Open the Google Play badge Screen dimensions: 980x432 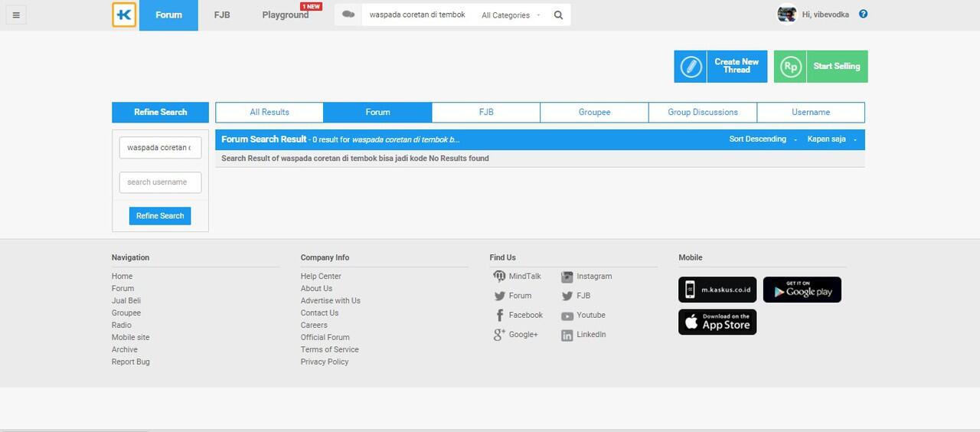802,290
